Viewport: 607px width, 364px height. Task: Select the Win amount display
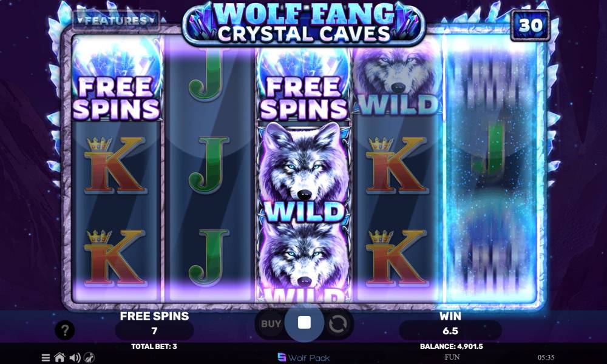point(450,331)
